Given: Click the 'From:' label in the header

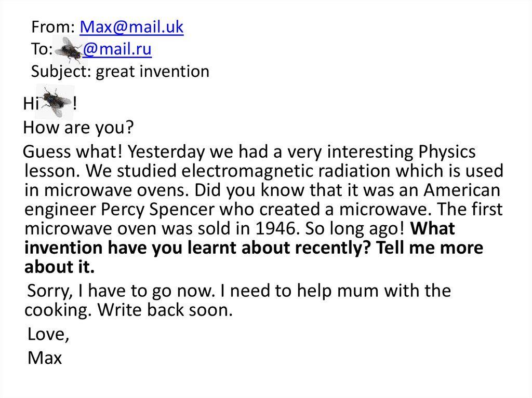Looking at the screenshot, I should [x=54, y=26].
